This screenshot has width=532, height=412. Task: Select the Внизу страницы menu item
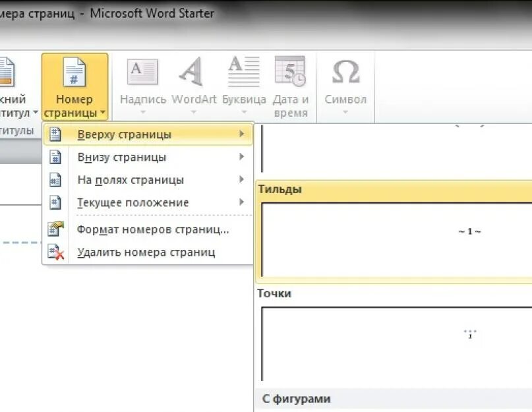[x=148, y=157]
